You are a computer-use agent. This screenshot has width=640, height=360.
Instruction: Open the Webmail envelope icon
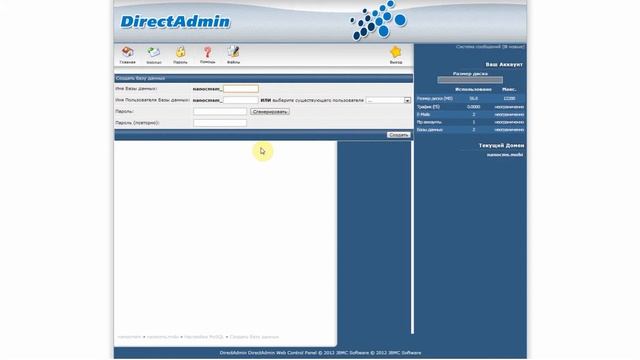click(x=154, y=55)
